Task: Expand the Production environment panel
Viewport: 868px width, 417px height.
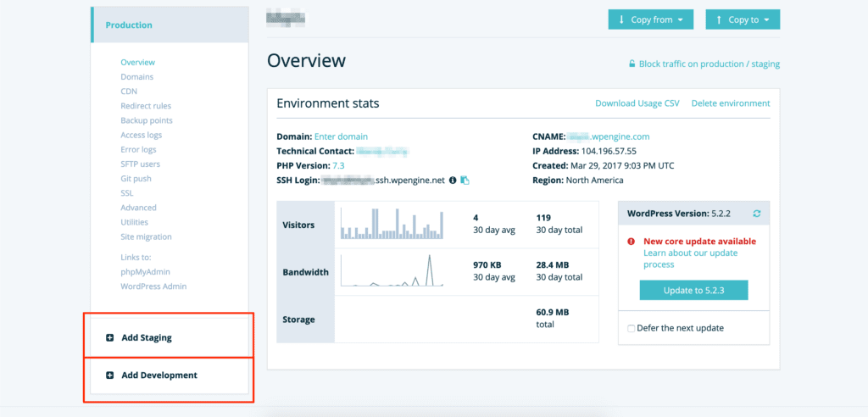Action: (129, 25)
